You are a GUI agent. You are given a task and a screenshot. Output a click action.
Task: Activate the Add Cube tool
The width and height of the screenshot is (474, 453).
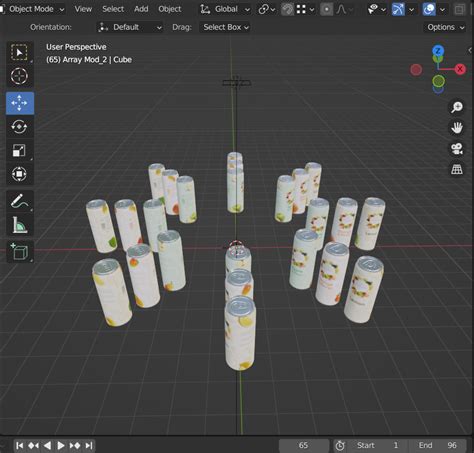[20, 251]
